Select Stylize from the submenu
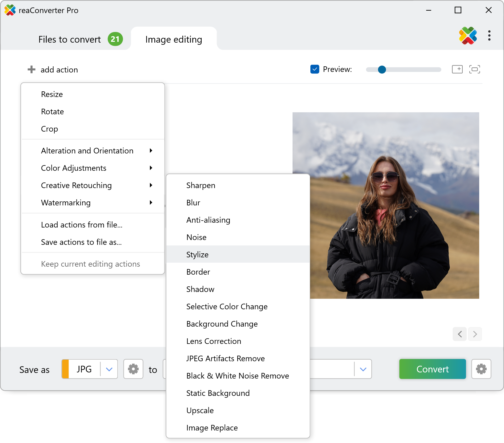 click(x=197, y=254)
